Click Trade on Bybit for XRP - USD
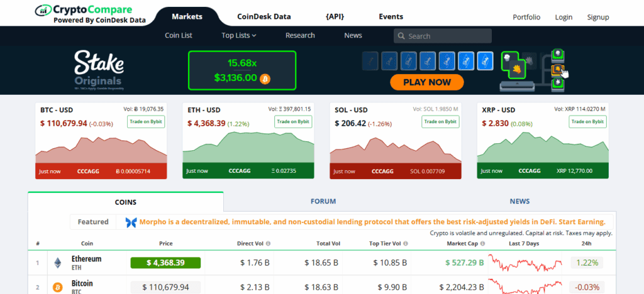 pyautogui.click(x=588, y=122)
